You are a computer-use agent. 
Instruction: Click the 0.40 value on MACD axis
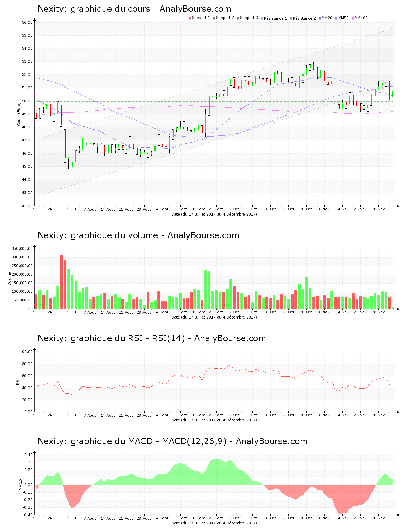point(28,455)
